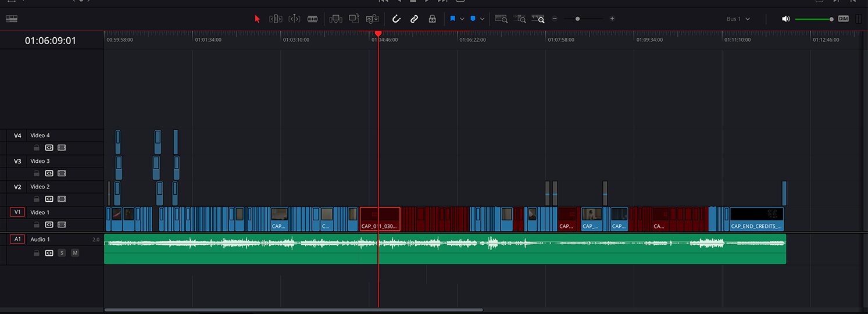Image resolution: width=868 pixels, height=314 pixels.
Task: Click the Video 4 track name
Action: point(40,135)
